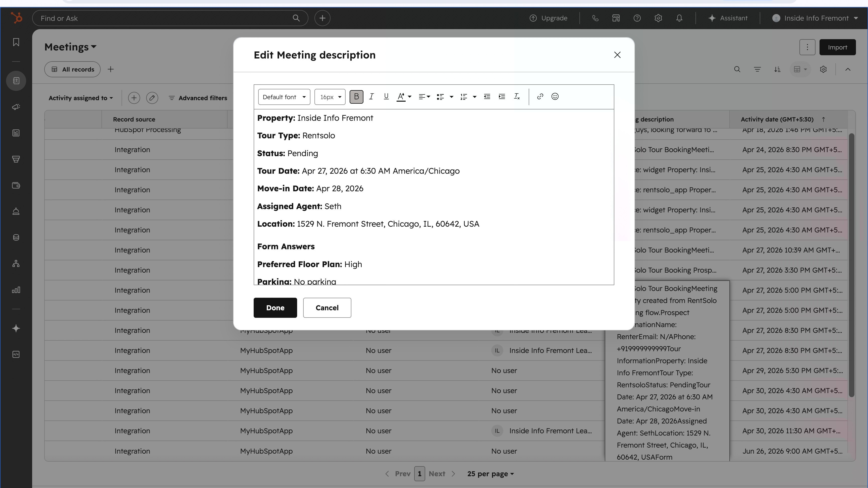The width and height of the screenshot is (868, 488).
Task: Open the automation workflows sidebar icon
Action: coord(16,264)
